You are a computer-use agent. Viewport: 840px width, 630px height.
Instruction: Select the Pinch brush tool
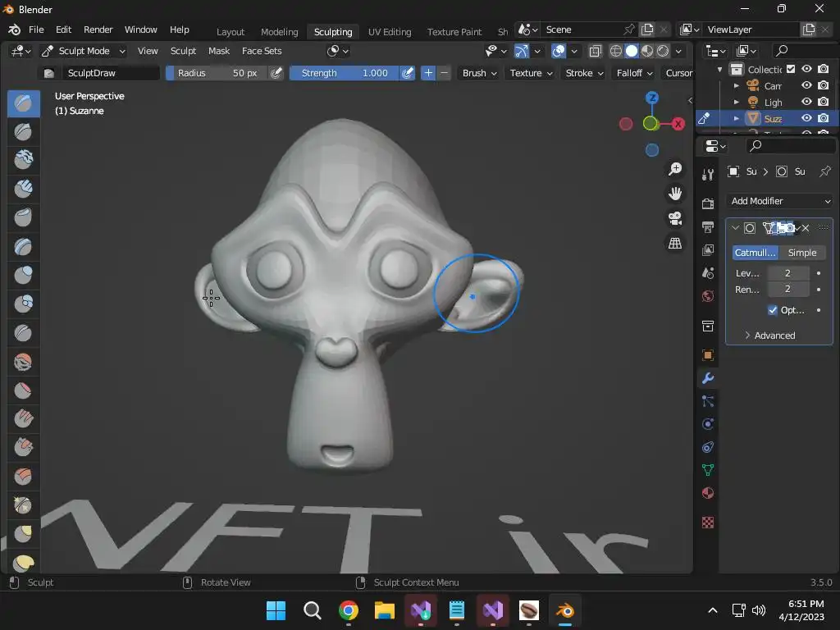click(23, 504)
